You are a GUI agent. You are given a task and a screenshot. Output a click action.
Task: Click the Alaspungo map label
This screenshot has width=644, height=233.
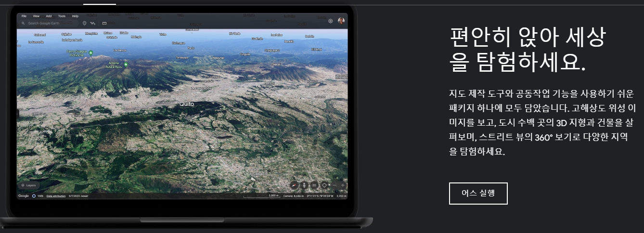(219, 57)
